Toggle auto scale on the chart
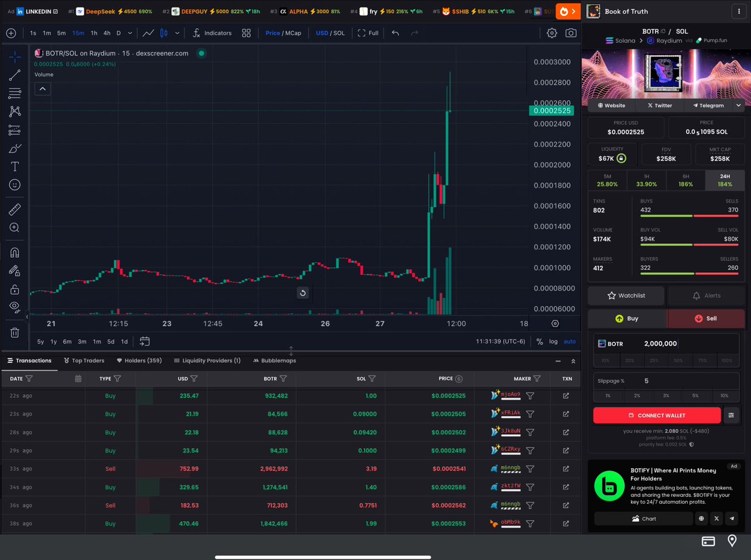 coord(570,342)
